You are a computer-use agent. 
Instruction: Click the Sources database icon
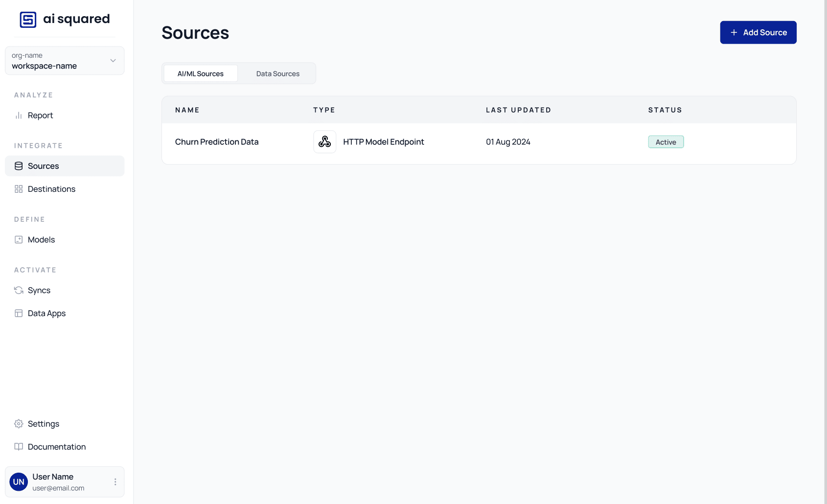(x=19, y=166)
